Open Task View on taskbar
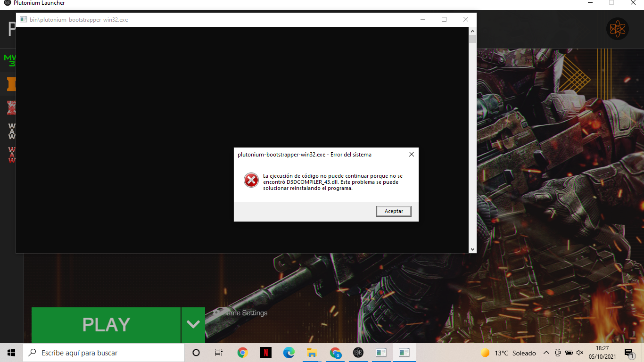644x362 pixels. 219,353
